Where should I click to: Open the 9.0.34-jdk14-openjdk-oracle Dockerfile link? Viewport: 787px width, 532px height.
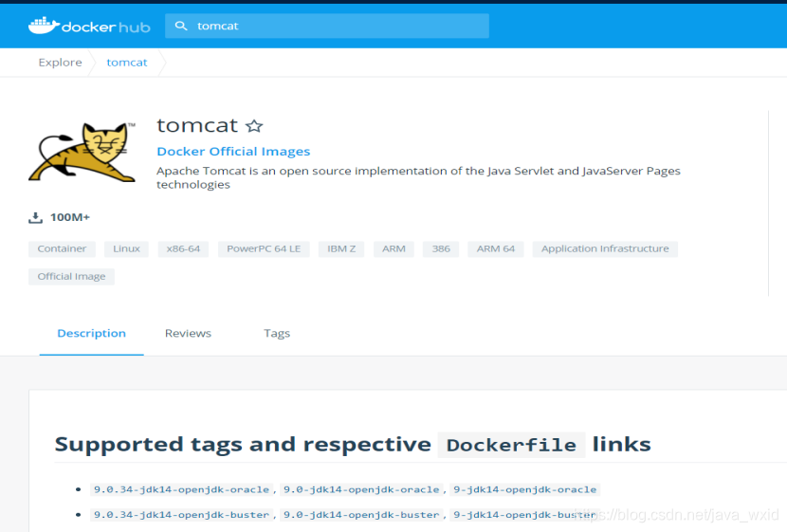coord(181,490)
